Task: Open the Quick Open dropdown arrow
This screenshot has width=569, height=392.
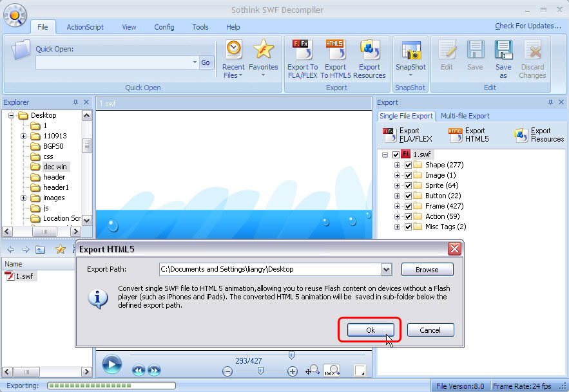Action: coord(195,62)
